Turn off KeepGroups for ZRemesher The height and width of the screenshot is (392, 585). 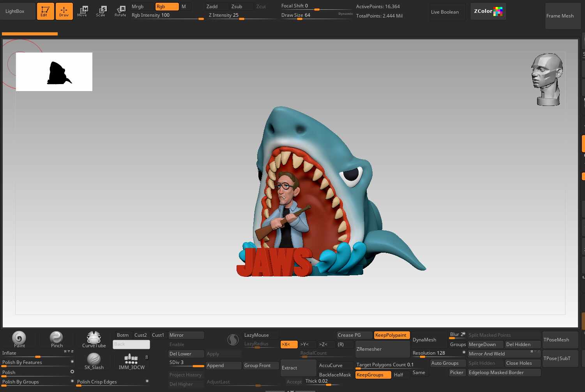pos(373,375)
